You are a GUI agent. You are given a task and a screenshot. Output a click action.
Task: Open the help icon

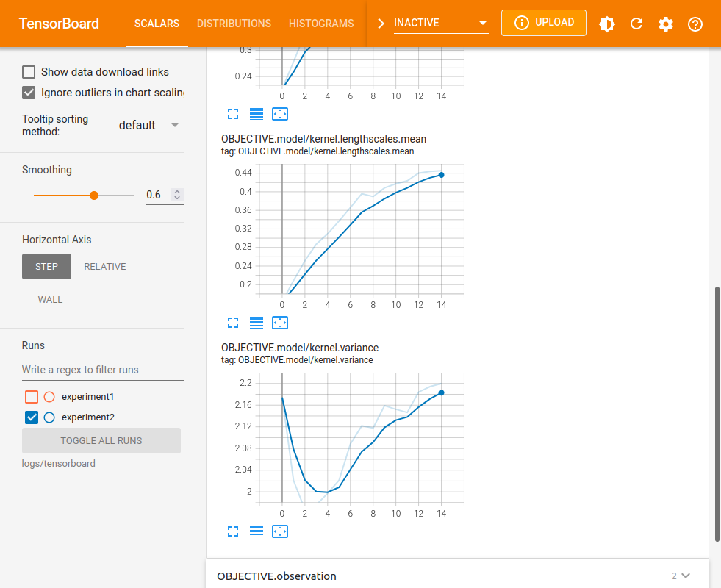[695, 24]
